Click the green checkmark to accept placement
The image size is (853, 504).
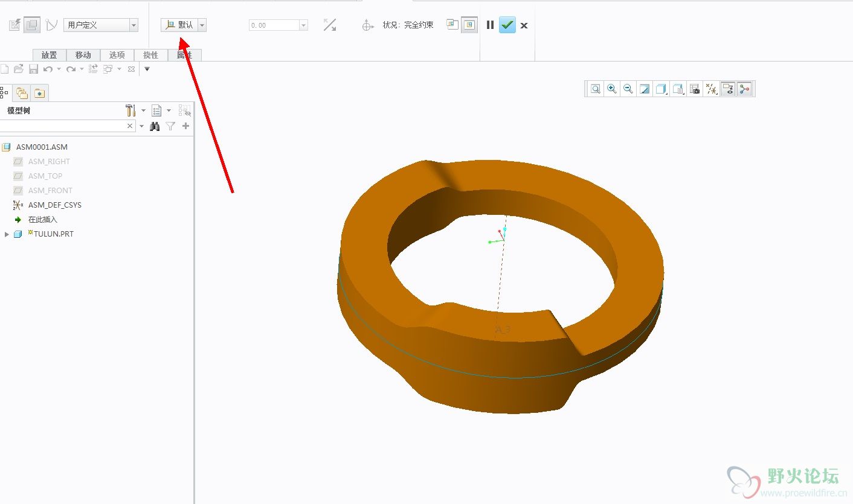coord(507,25)
